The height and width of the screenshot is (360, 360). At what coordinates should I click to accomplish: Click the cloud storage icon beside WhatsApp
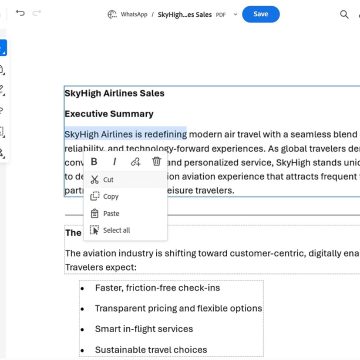[112, 14]
